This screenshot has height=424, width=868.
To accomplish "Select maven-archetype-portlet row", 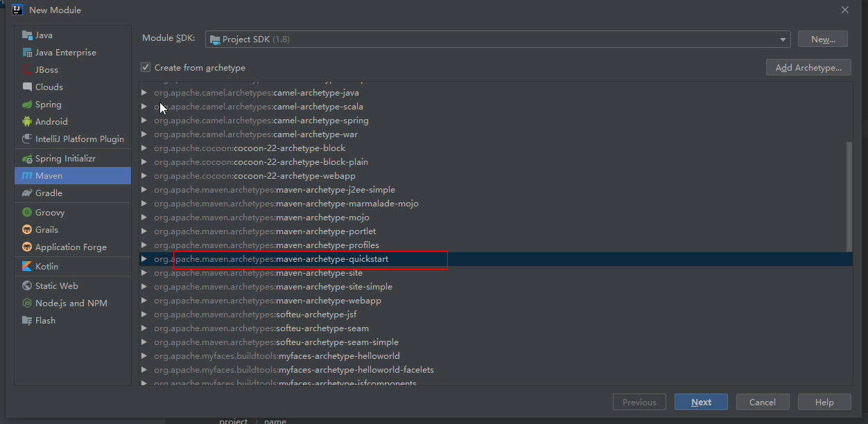I will [496, 231].
